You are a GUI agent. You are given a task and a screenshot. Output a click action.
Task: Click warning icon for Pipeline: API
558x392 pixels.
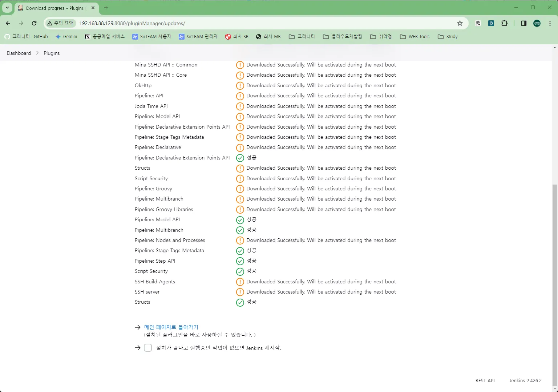pos(240,96)
